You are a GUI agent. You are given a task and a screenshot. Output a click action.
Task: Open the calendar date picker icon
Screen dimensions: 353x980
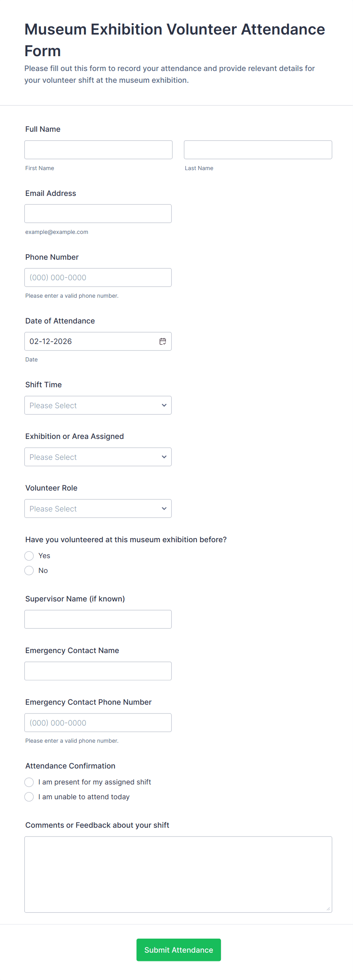[162, 341]
